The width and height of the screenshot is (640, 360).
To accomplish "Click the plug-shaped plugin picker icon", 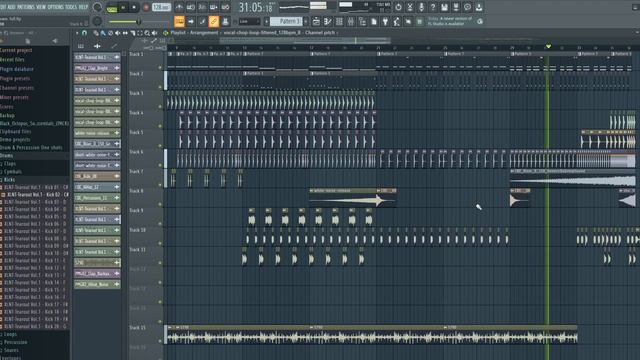I will 385,21.
